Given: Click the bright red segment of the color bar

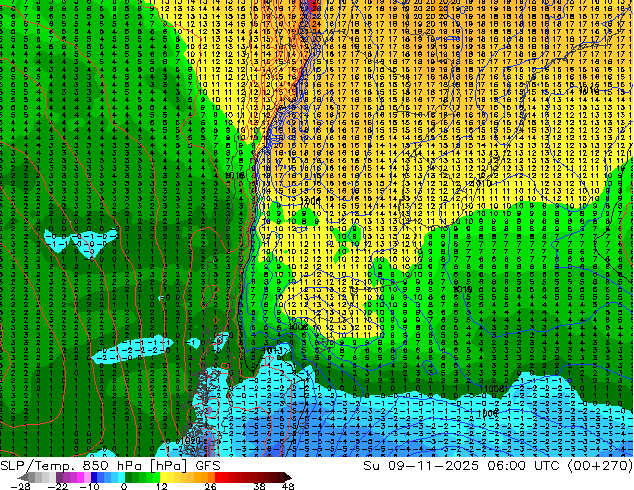Looking at the screenshot, I should point(218,477).
